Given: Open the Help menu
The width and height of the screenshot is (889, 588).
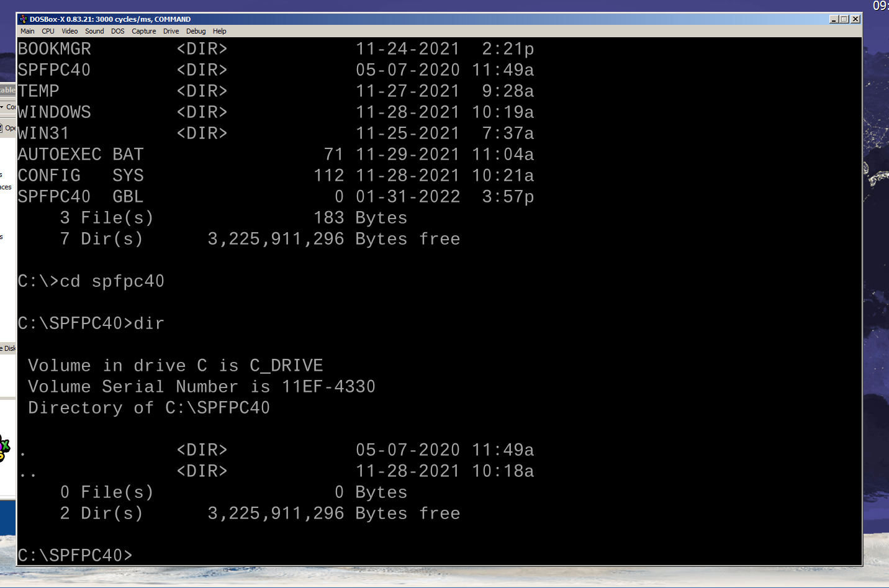Looking at the screenshot, I should coord(219,31).
